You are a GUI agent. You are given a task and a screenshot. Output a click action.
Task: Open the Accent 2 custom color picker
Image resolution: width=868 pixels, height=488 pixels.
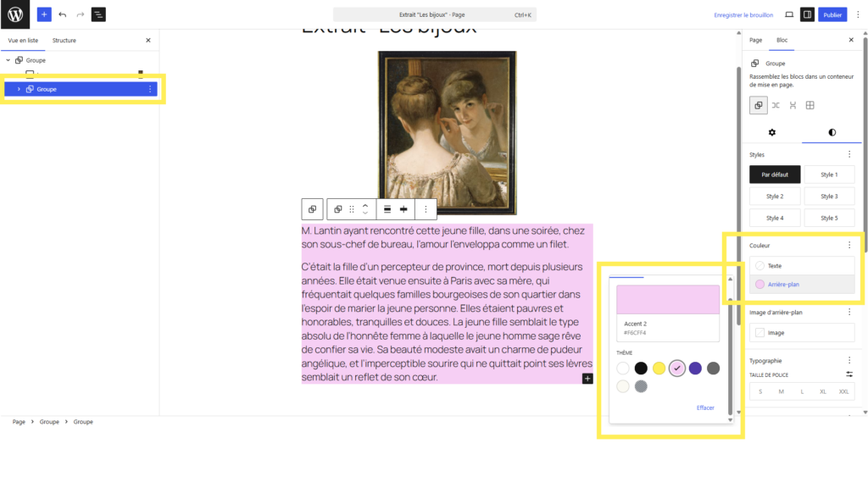coord(668,299)
